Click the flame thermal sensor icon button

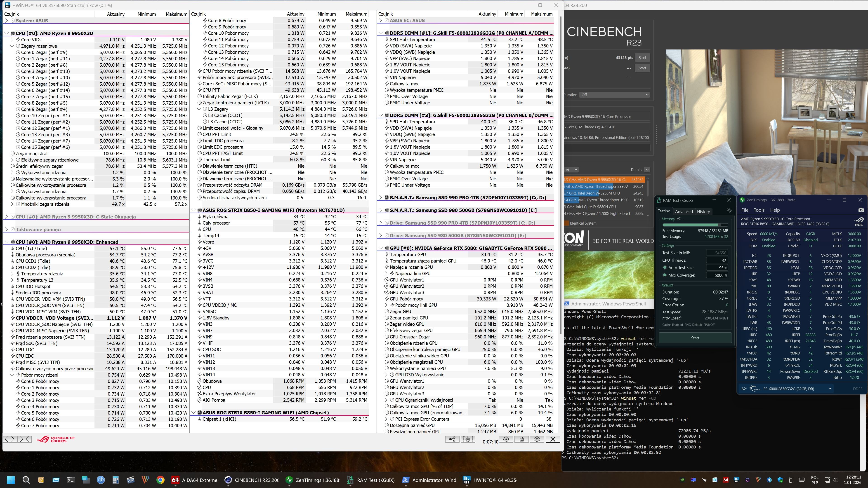pos(468,439)
